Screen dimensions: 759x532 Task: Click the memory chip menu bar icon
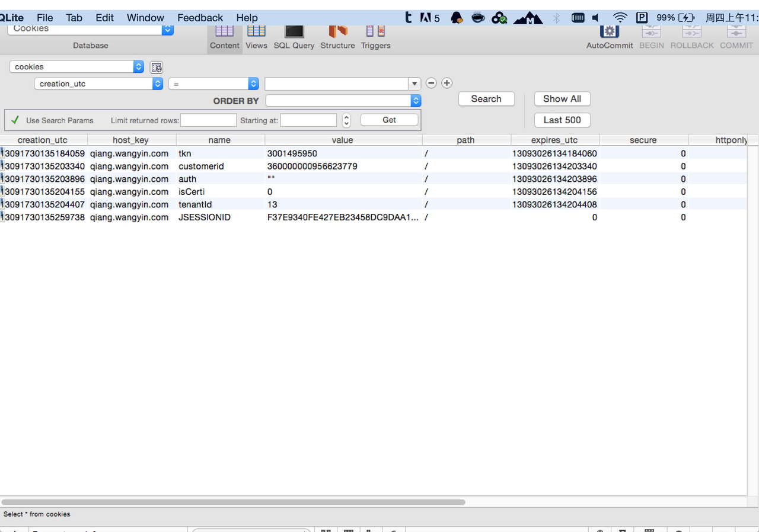(x=578, y=18)
